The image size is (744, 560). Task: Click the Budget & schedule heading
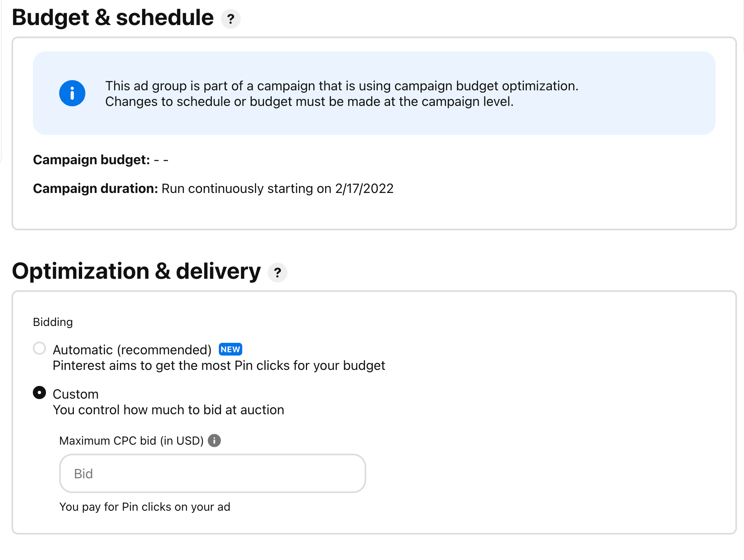(113, 18)
